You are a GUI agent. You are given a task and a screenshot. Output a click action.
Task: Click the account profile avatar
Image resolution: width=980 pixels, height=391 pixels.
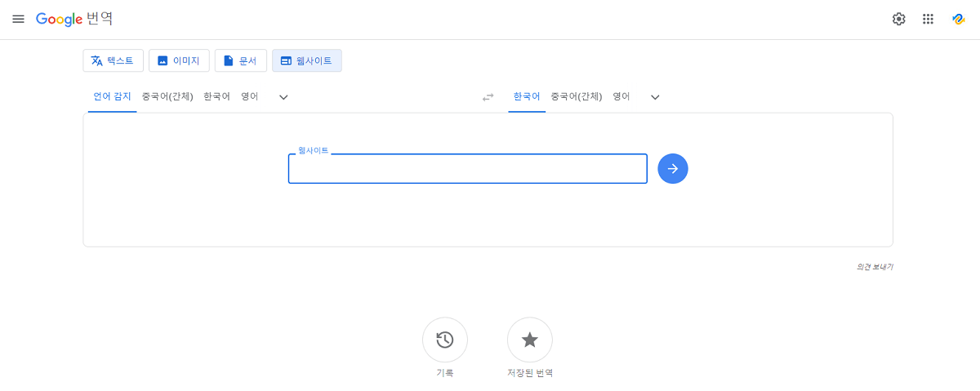click(x=958, y=19)
